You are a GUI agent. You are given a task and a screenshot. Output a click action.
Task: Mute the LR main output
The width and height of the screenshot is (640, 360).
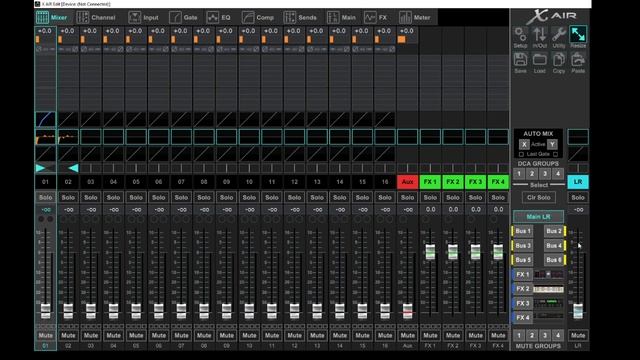click(x=578, y=336)
